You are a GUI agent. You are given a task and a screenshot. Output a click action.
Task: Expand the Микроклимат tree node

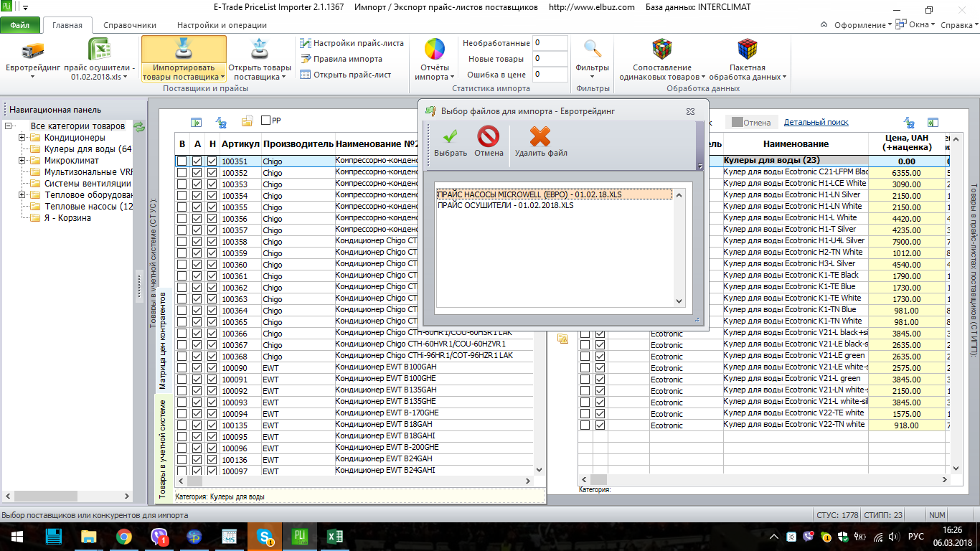(22, 161)
